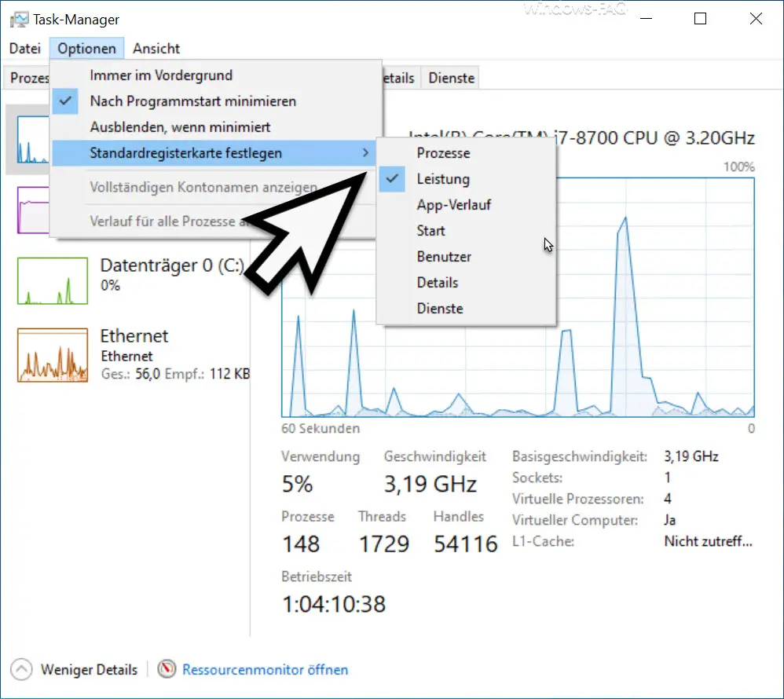Minimize the Task-Manager window

point(646,19)
